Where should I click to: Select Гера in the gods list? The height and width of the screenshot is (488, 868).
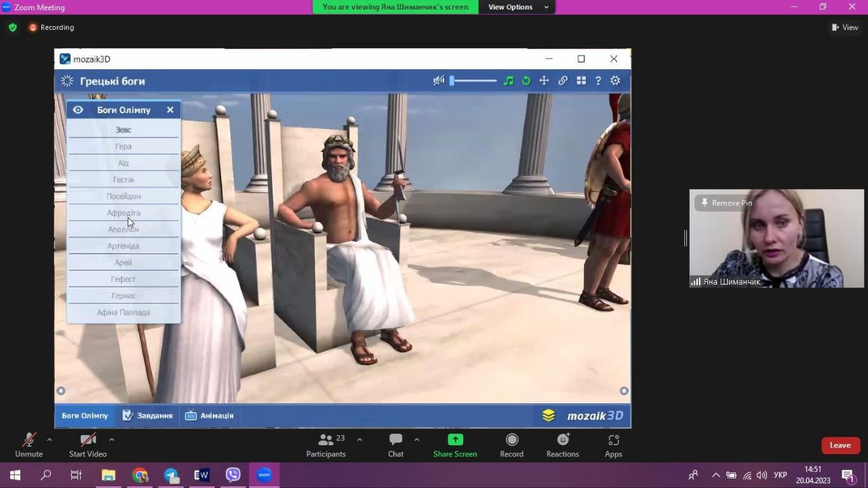pos(123,146)
